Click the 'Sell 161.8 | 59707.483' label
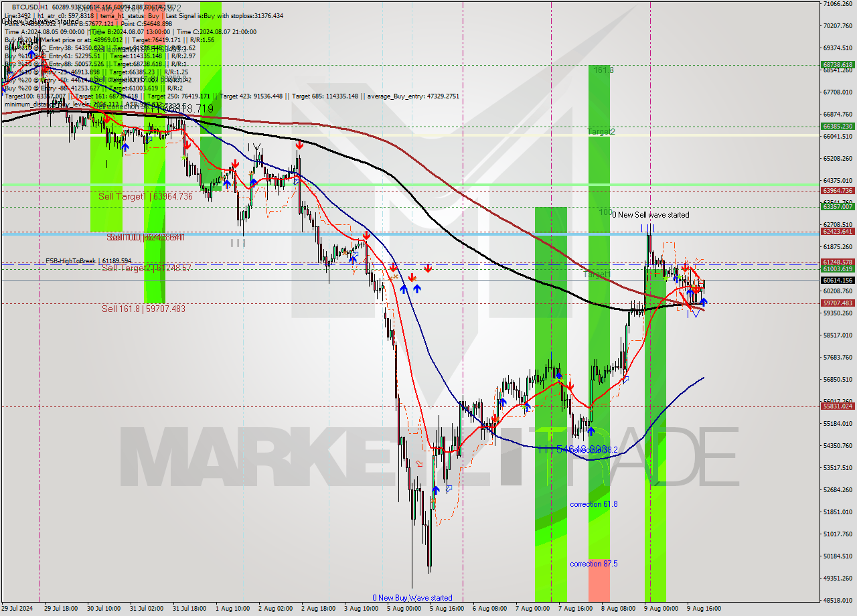The image size is (857, 616). pyautogui.click(x=143, y=309)
